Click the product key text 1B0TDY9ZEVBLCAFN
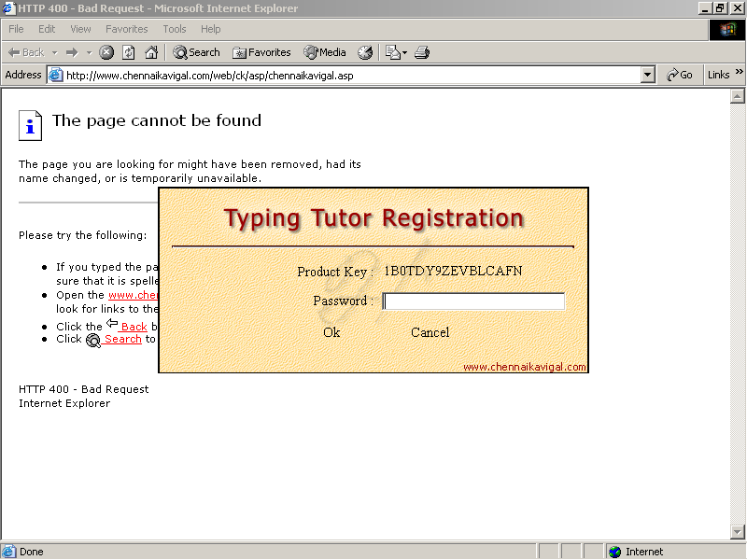Screen dimensions: 747x560 tap(453, 271)
